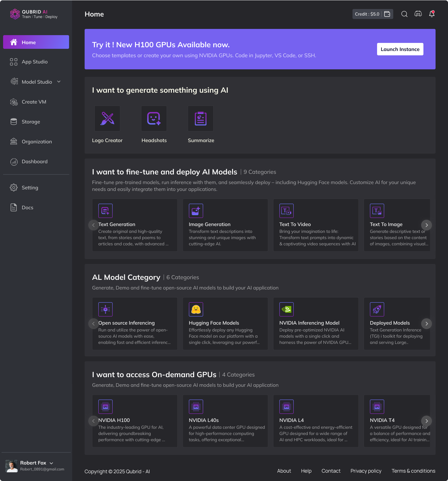This screenshot has width=448, height=481.
Task: Click the Storage database icon
Action: click(x=14, y=122)
